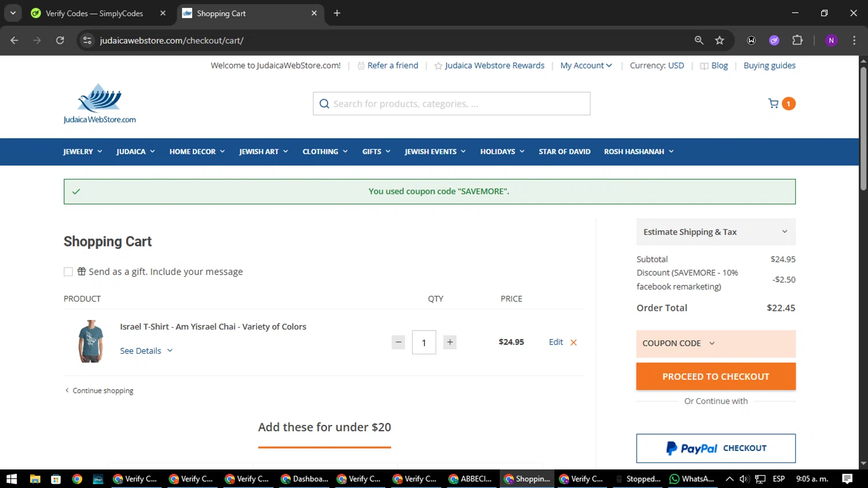Close the Verify Codes SimplyCodes tab
The image size is (868, 488).
[x=163, y=13]
